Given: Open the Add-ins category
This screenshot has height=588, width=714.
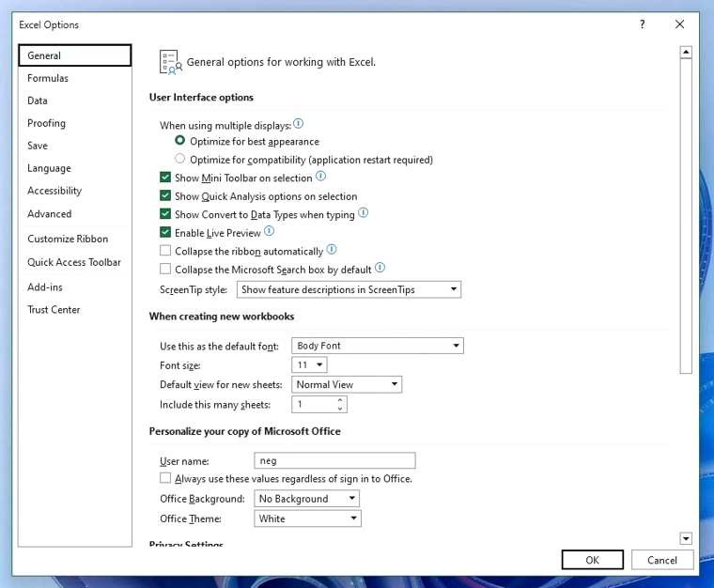Looking at the screenshot, I should point(74,287).
